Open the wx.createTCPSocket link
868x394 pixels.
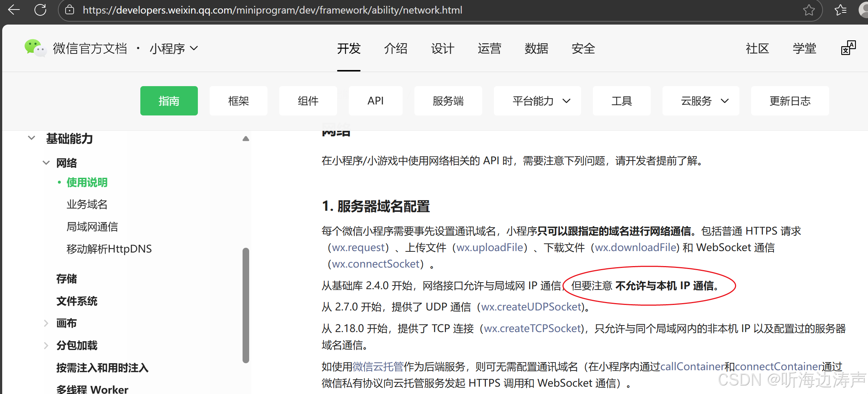pos(533,328)
